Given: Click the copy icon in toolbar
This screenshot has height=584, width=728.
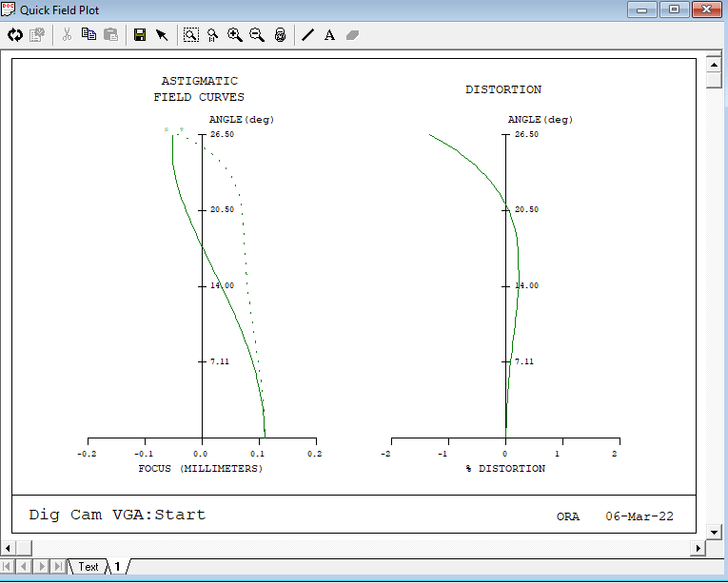Looking at the screenshot, I should 89,35.
